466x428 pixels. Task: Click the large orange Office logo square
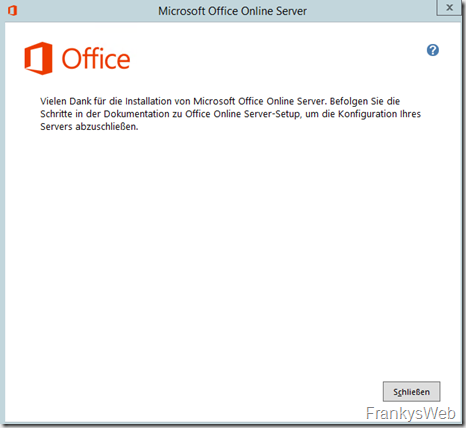pos(38,58)
